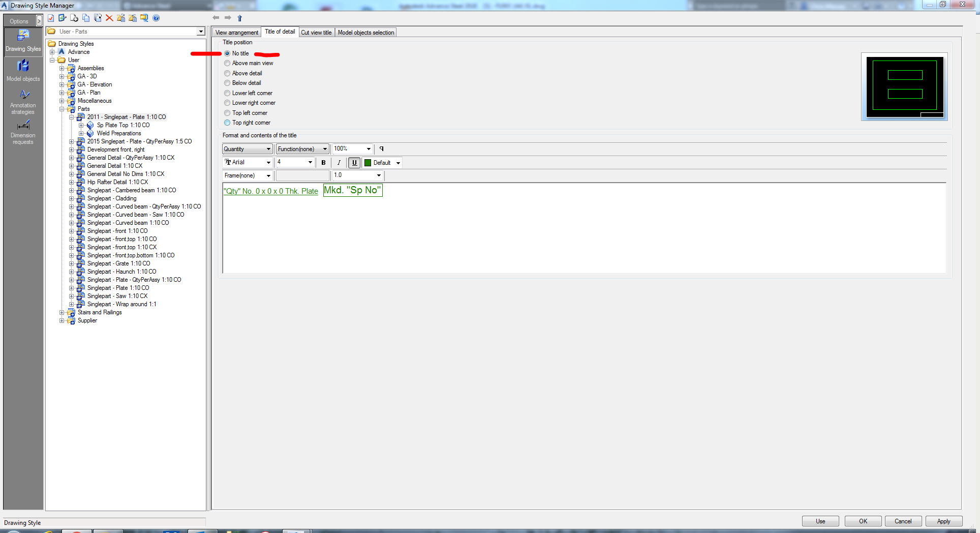Click the green checkmark edit toolbar icon

[62, 18]
